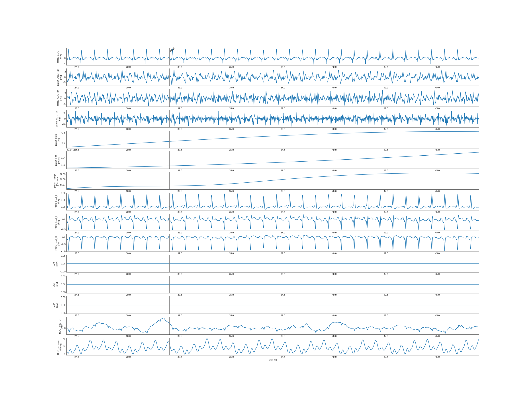532x399 pixels.
Task: Click the aVL axis label
Action: coord(56,285)
